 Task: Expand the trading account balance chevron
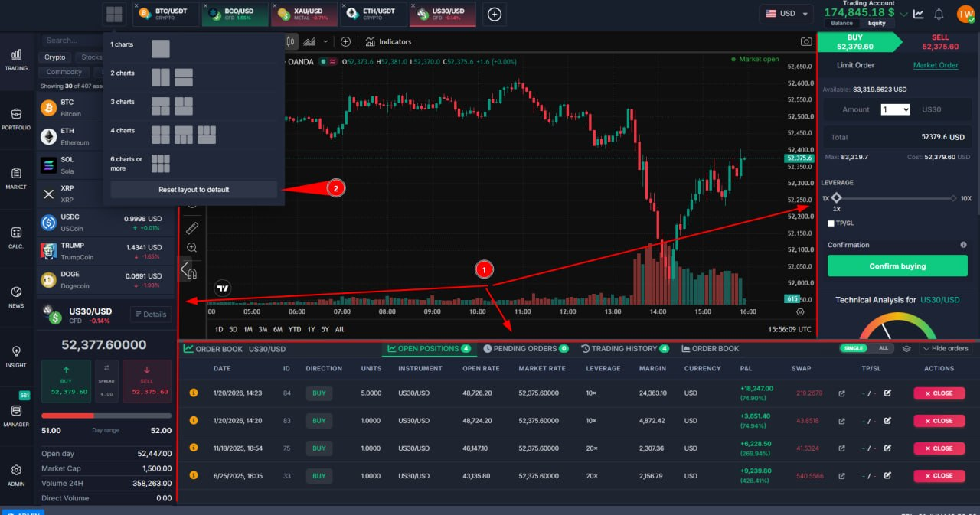point(904,15)
